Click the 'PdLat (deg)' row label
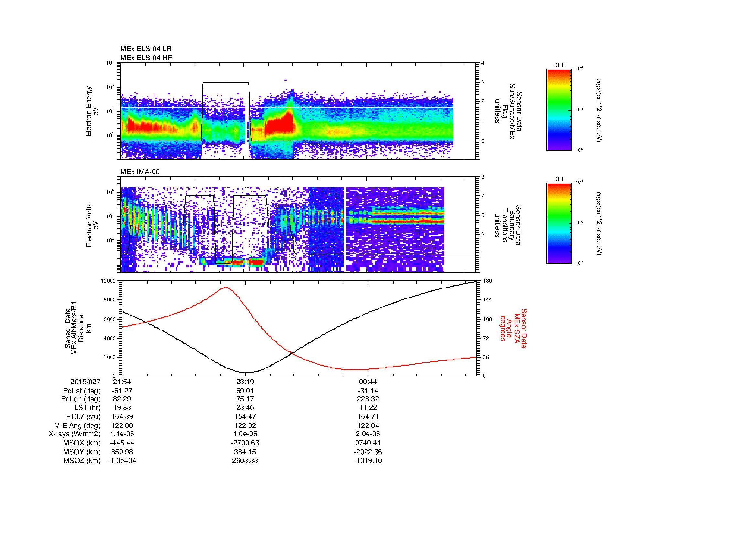This screenshot has width=756, height=534. click(82, 391)
